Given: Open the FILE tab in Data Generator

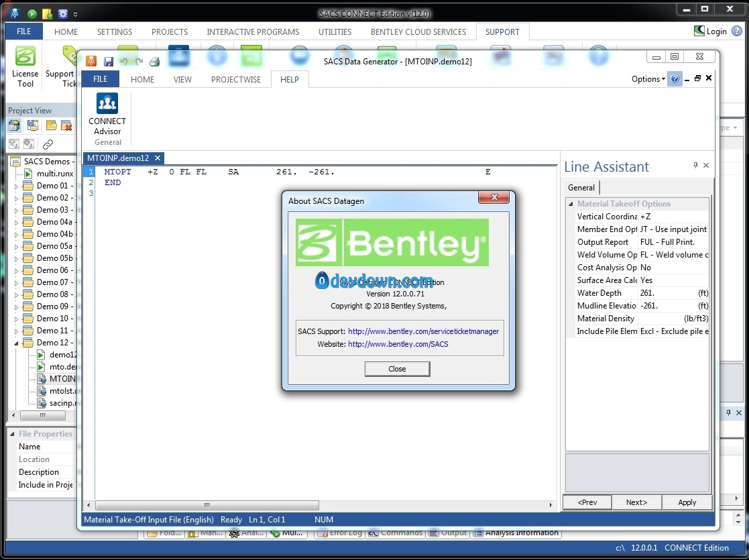Looking at the screenshot, I should [x=100, y=79].
